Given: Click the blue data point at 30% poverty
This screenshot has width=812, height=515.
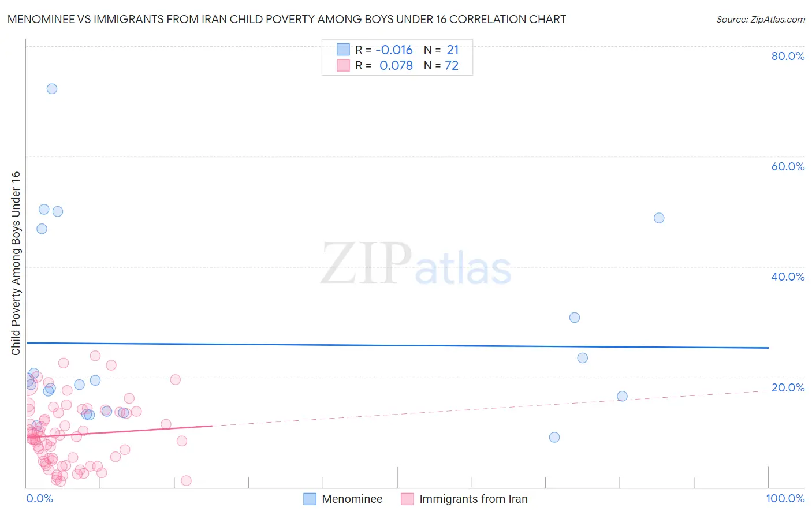Looking at the screenshot, I should pos(575,317).
